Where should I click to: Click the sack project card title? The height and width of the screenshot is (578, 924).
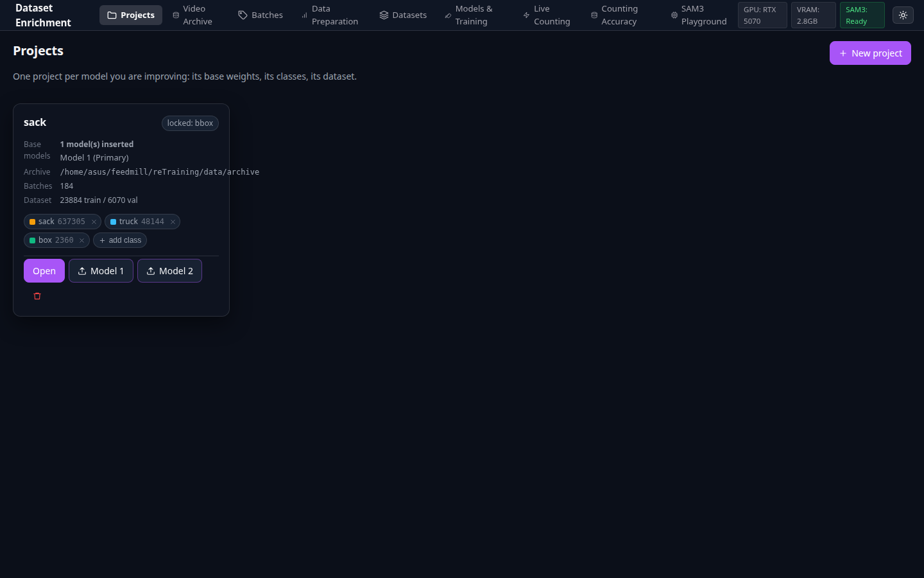click(x=35, y=122)
